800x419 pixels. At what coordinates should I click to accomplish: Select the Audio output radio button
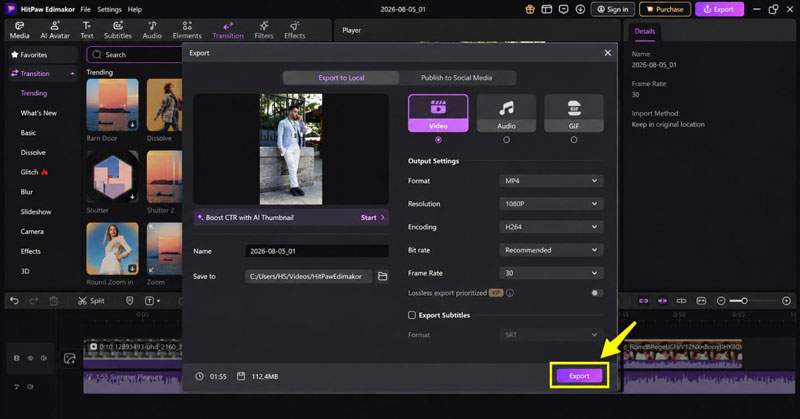[x=506, y=140]
